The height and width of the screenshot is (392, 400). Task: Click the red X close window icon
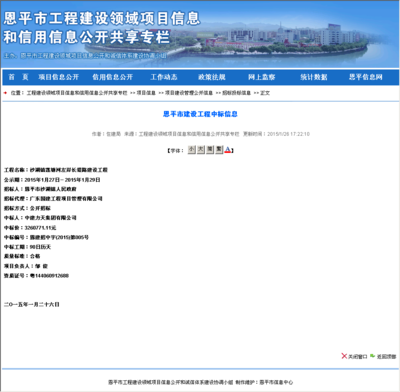point(344,356)
